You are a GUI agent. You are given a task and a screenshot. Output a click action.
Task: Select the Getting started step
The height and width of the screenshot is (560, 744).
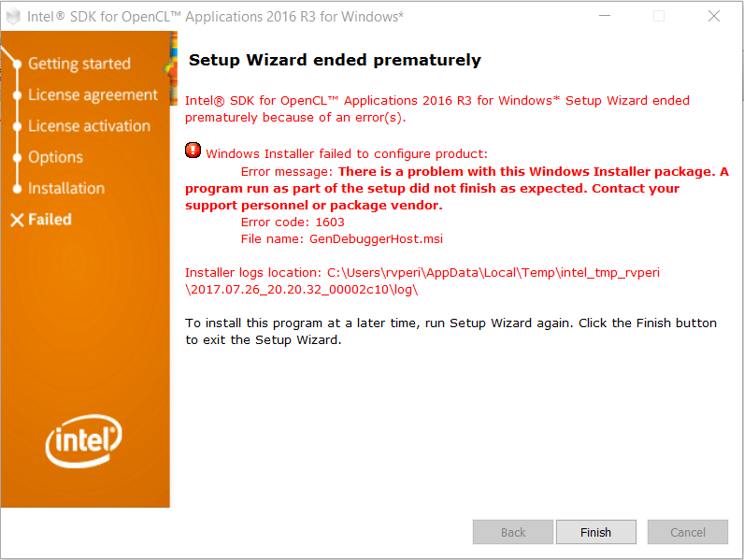[79, 64]
